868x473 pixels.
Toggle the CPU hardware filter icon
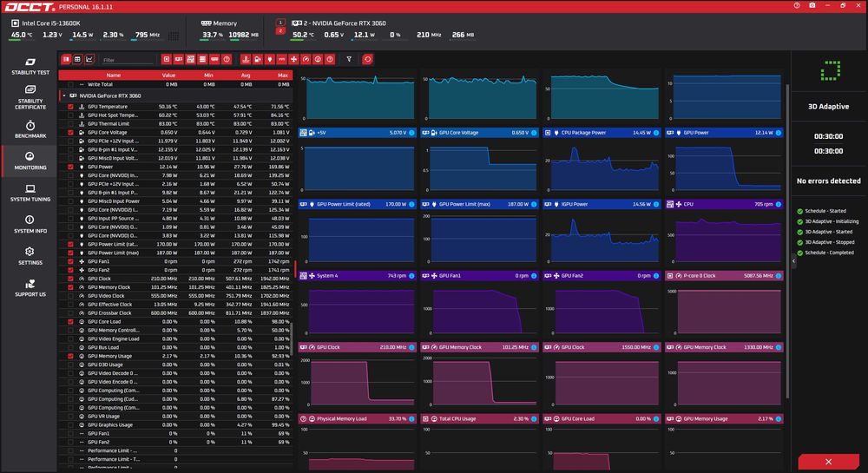pos(166,59)
